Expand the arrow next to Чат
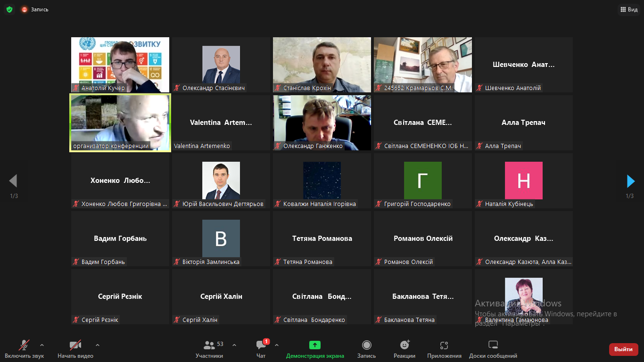 tap(277, 345)
